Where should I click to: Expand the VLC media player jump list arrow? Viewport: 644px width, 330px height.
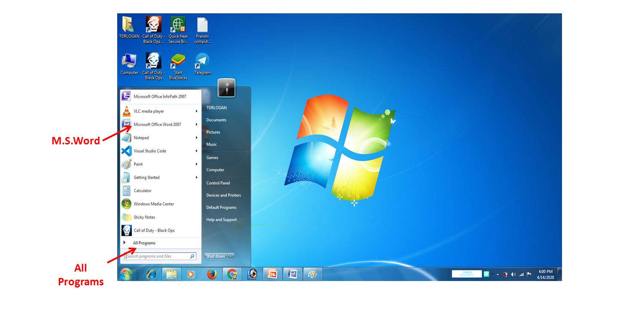pyautogui.click(x=197, y=111)
